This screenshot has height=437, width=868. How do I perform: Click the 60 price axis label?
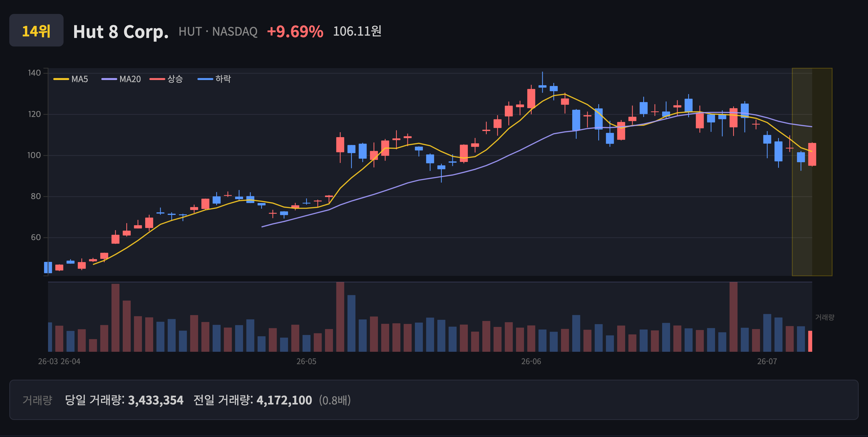coord(35,237)
